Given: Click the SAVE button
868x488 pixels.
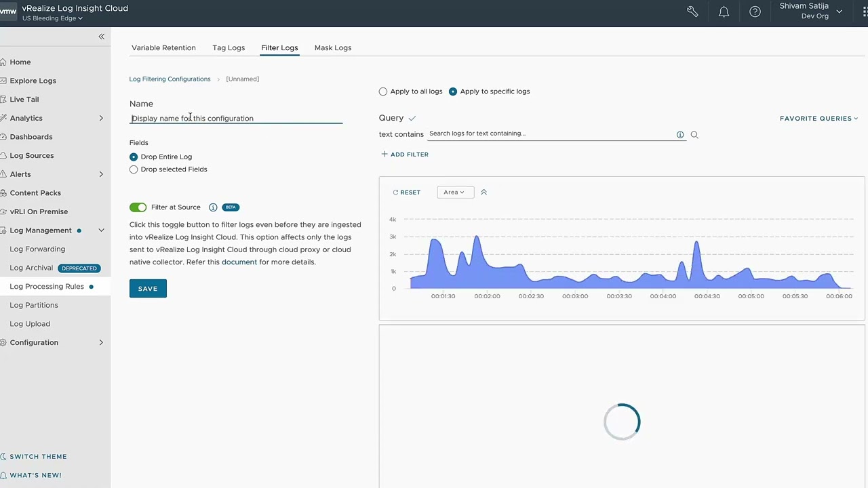Looking at the screenshot, I should coord(148,289).
